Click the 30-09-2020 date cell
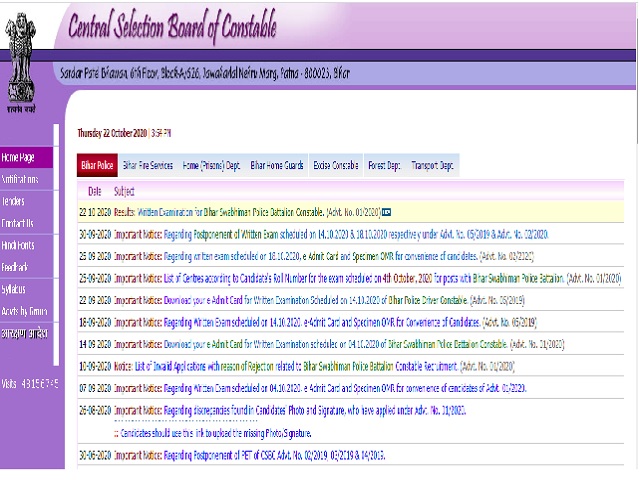This screenshot has width=640, height=480. (95, 235)
